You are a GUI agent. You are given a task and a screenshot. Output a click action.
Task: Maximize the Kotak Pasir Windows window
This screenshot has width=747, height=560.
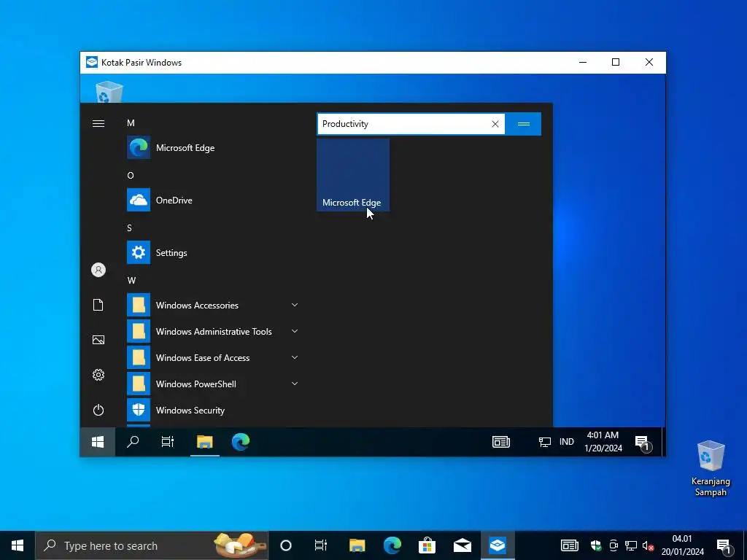pos(616,63)
